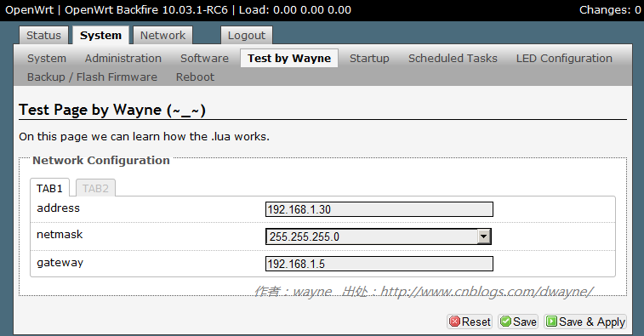The height and width of the screenshot is (336, 644).
Task: Click the Save button
Action: [x=518, y=322]
